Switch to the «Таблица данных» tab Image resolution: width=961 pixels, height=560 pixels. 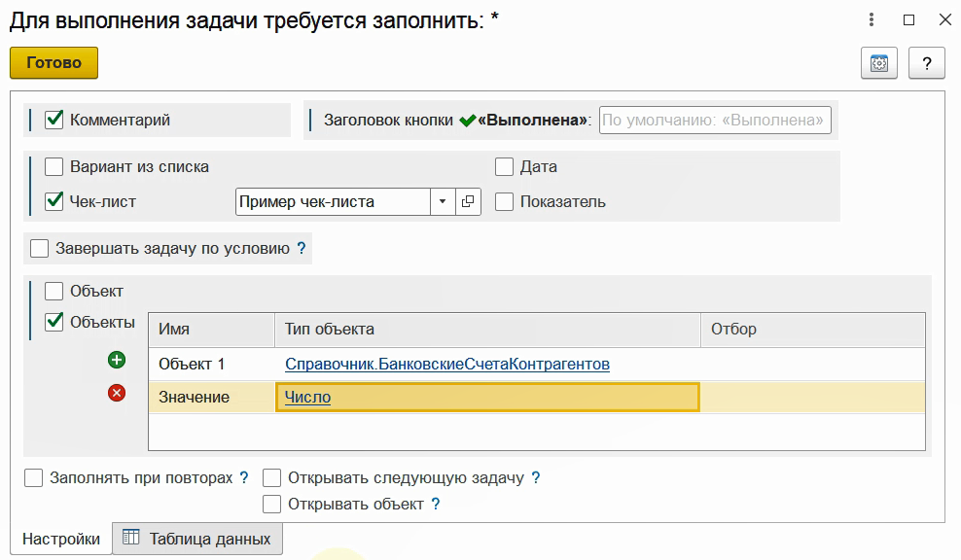tap(197, 539)
